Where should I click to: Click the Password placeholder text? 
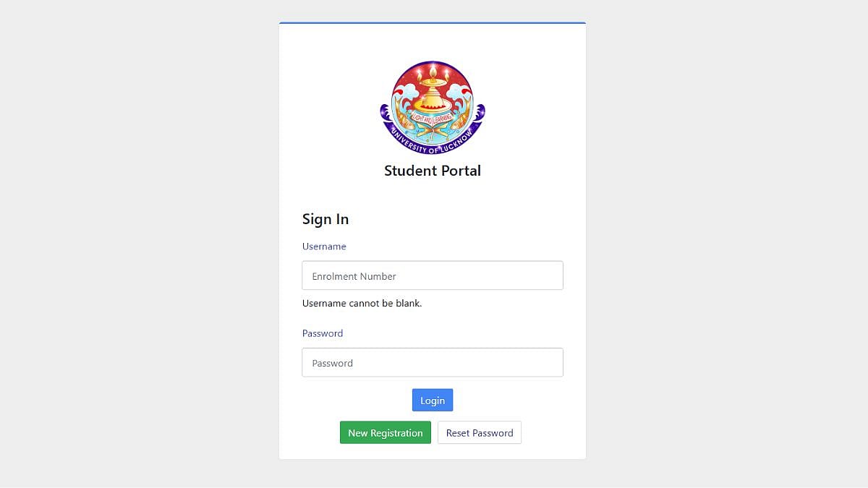(x=333, y=363)
